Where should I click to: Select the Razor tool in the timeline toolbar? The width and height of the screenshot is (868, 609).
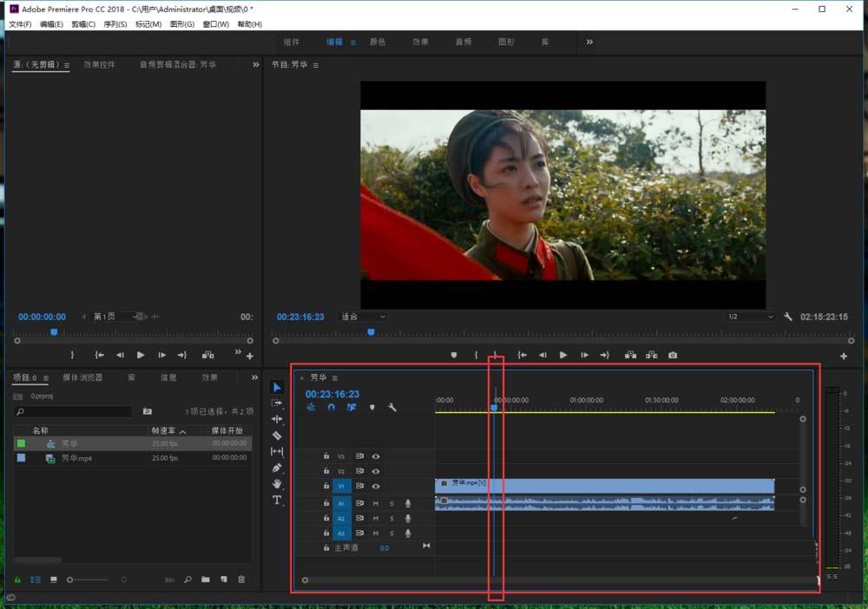pyautogui.click(x=277, y=435)
